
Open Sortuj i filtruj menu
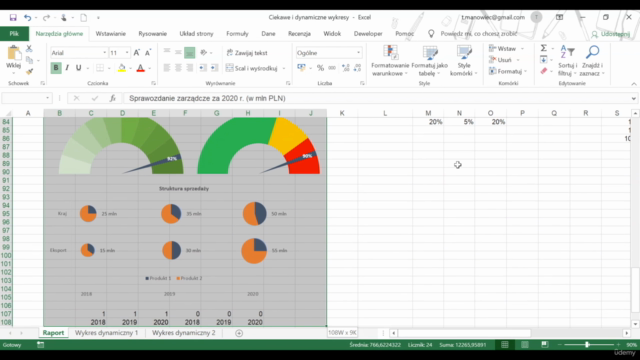[x=567, y=60]
